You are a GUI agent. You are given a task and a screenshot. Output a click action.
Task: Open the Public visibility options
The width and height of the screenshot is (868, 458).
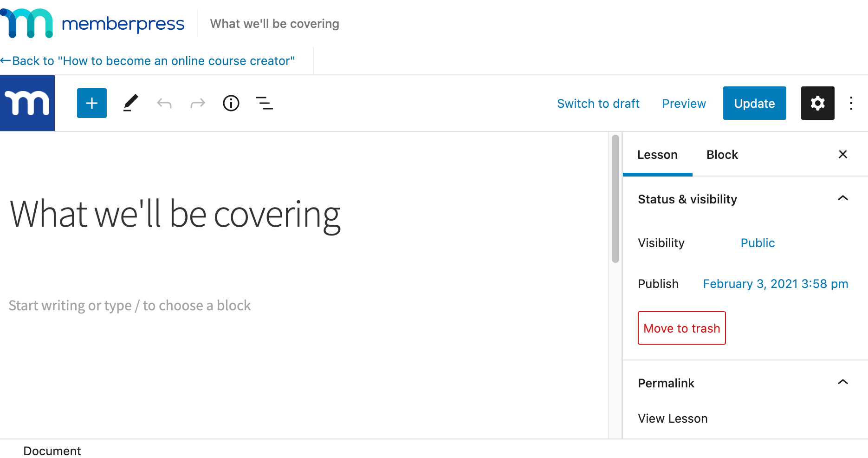click(758, 243)
